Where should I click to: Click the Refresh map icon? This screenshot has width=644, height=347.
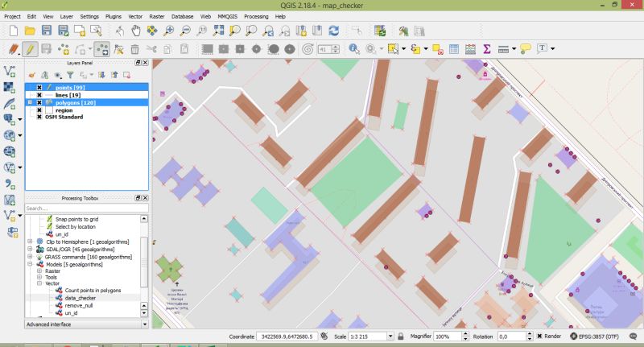click(x=333, y=31)
